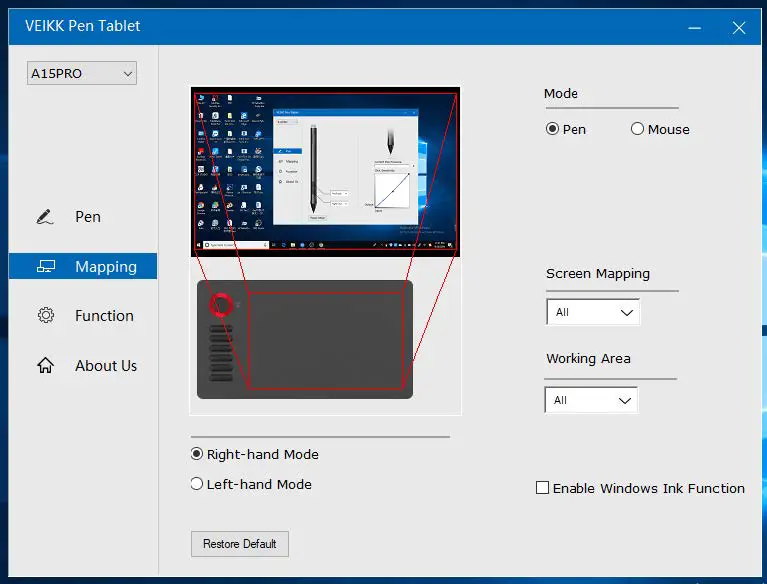Screen dimensions: 767x584
Task: Switch to the Function tab label
Action: click(104, 315)
